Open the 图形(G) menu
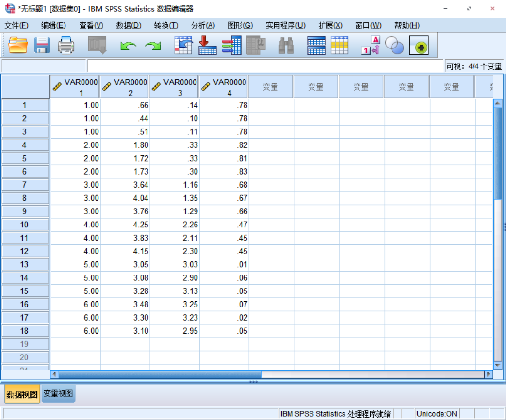This screenshot has height=420, width=506. (240, 26)
